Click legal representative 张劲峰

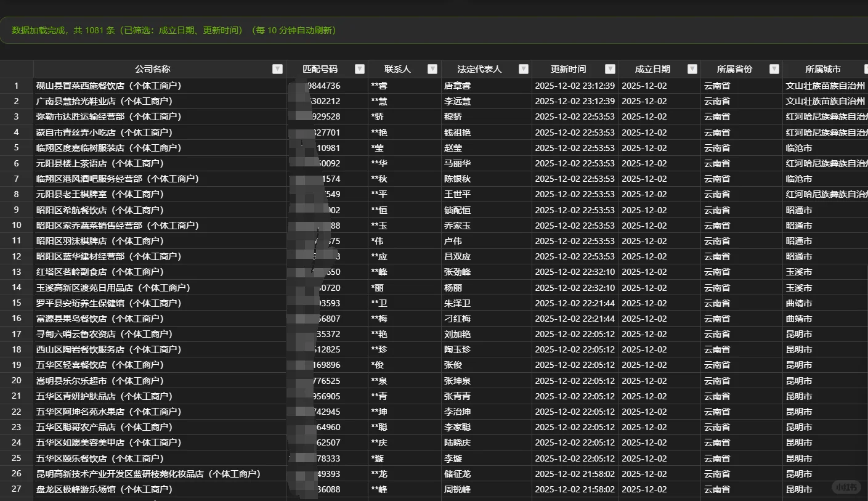click(x=457, y=272)
